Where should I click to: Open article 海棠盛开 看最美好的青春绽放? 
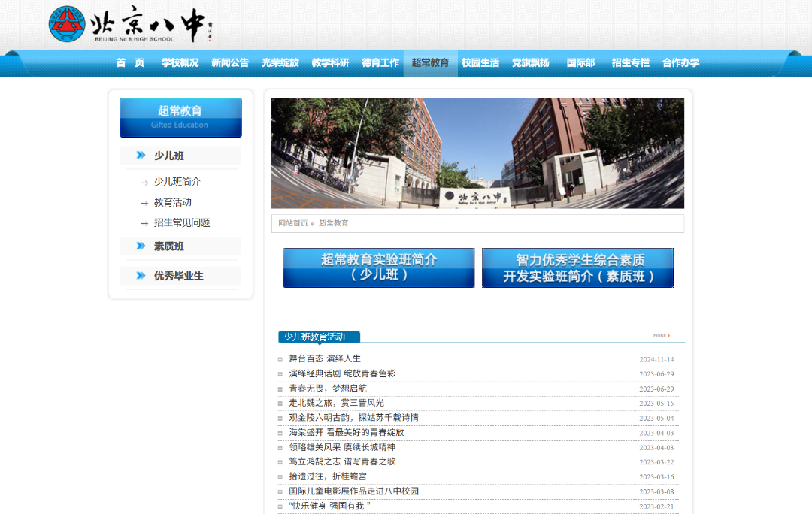(347, 432)
